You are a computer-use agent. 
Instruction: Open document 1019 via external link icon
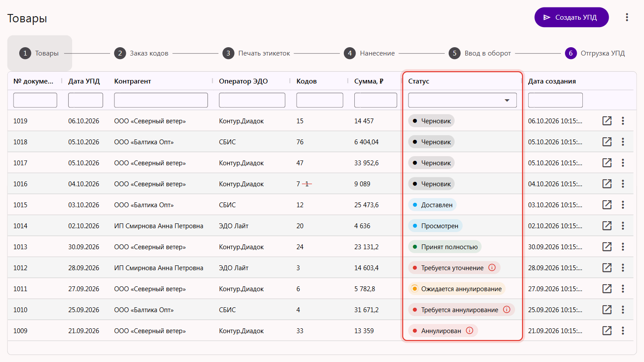coord(607,121)
